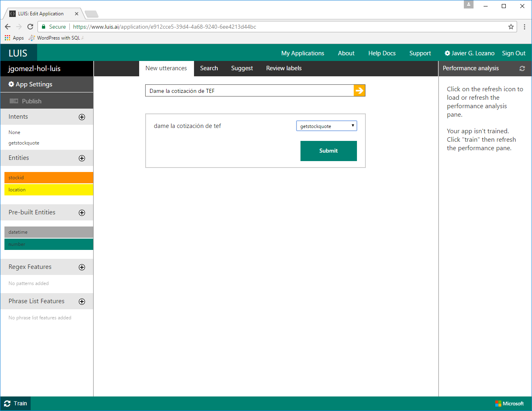The height and width of the screenshot is (411, 532).
Task: Open My Applications in top menu
Action: pos(303,53)
